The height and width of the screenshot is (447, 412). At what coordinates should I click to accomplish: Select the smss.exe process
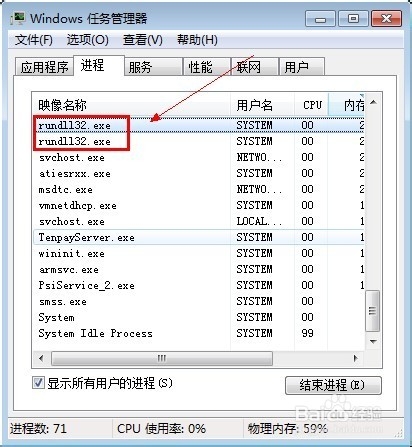click(199, 301)
